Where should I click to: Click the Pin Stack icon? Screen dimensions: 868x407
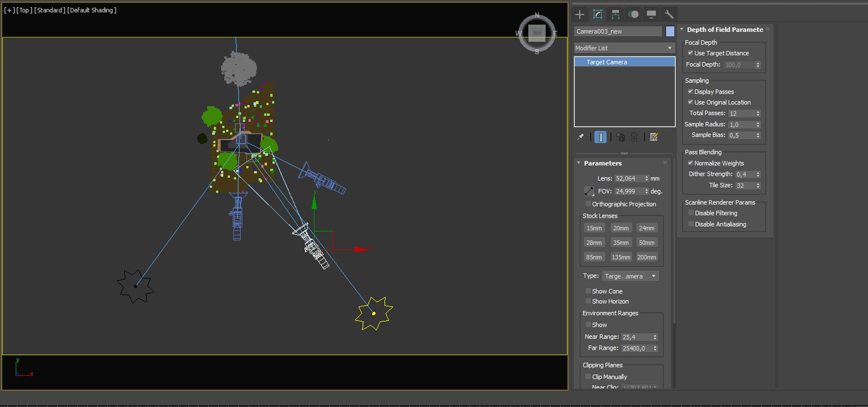point(581,137)
